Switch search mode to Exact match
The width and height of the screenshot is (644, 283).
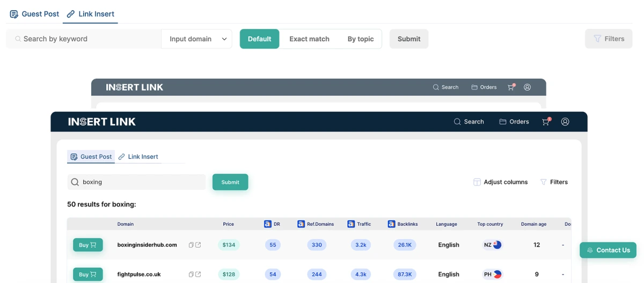coord(309,39)
